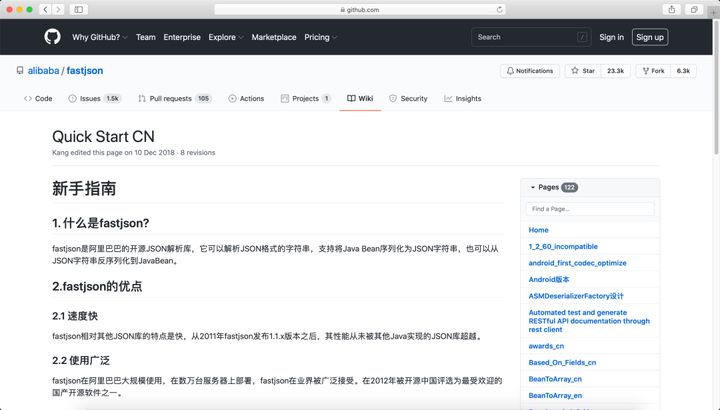Collapse the Pages list triangle
This screenshot has height=410, width=720.
click(533, 187)
